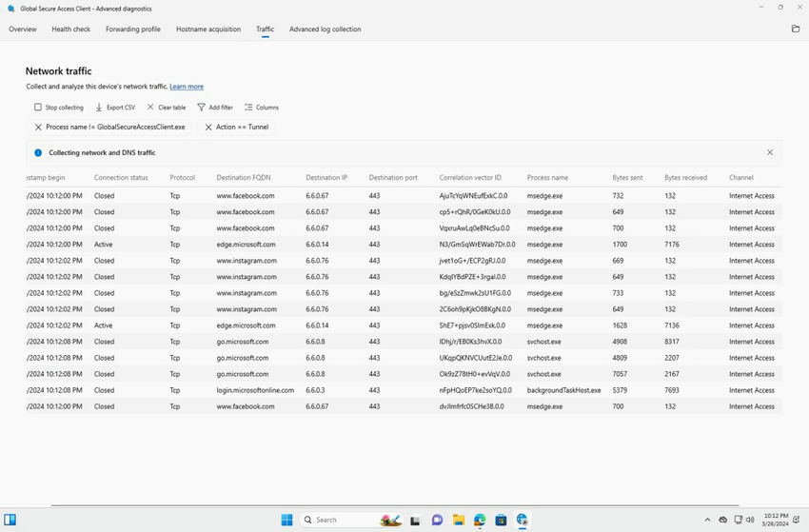Click the taskbar Search box
Viewport: 809px width, 532px height.
pyautogui.click(x=351, y=520)
